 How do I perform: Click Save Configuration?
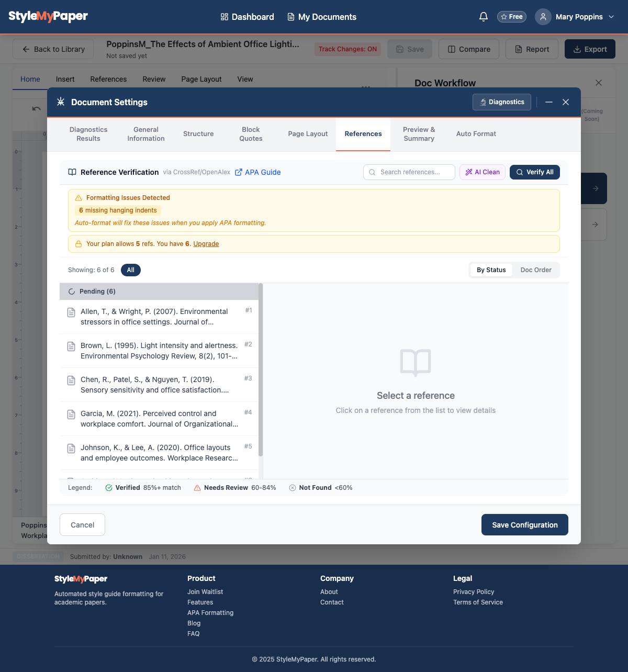coord(525,525)
